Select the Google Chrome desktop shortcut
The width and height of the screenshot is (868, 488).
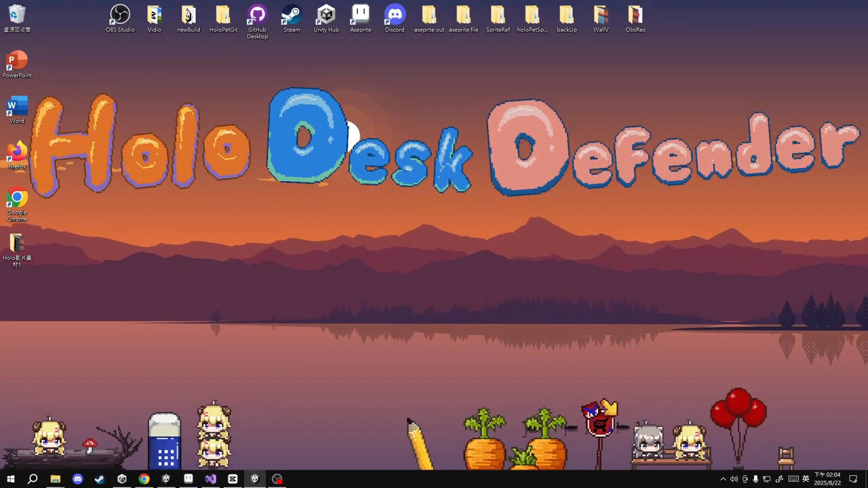click(x=17, y=205)
